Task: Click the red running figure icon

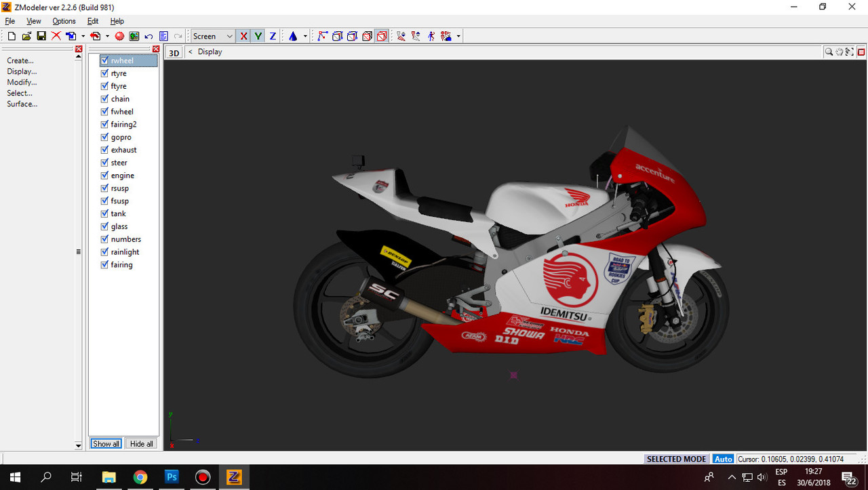Action: [x=431, y=36]
